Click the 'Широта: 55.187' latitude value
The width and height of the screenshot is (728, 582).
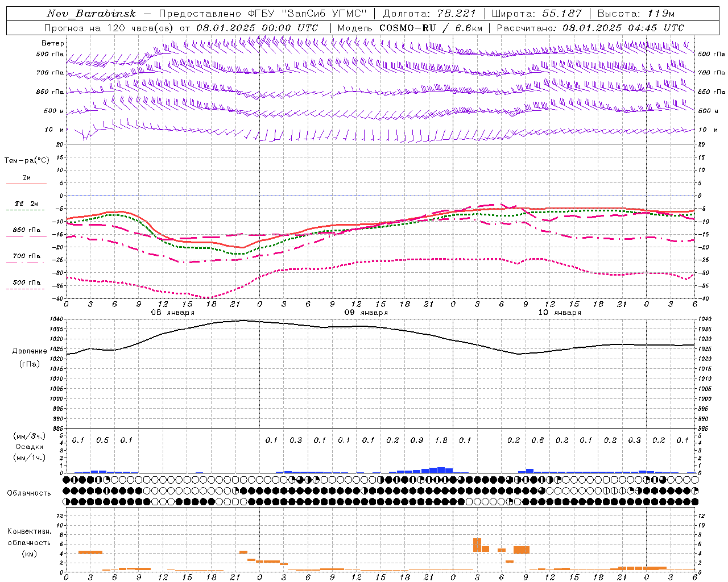536,14
